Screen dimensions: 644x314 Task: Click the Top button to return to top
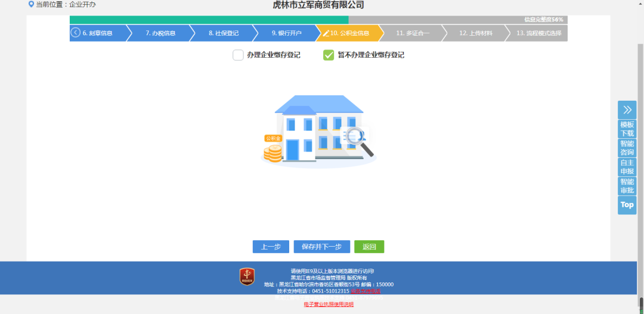627,205
